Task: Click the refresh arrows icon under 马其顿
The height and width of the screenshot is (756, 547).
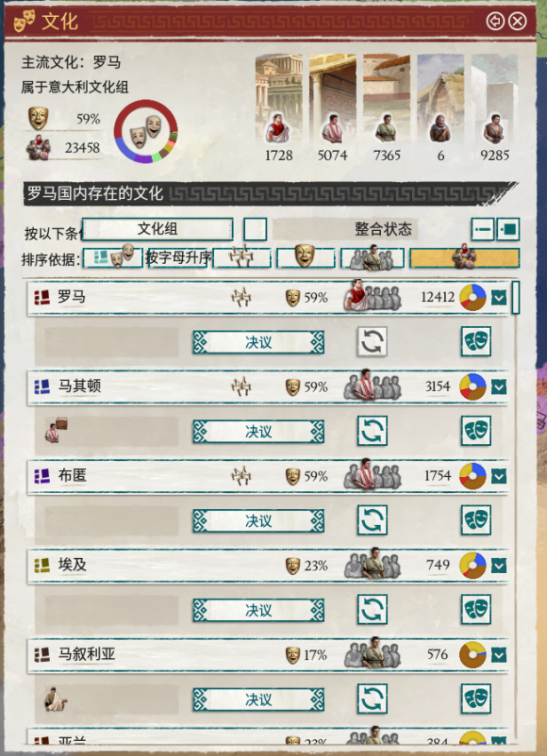Action: [372, 431]
